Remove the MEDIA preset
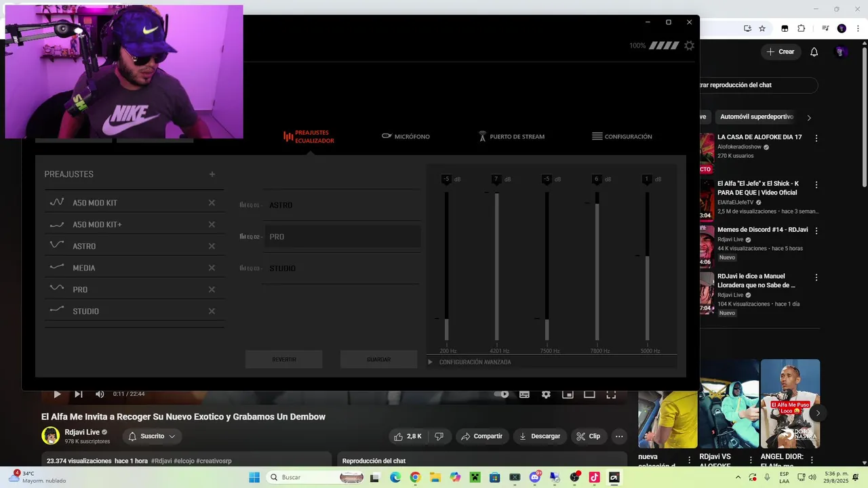This screenshot has width=868, height=488. [212, 268]
